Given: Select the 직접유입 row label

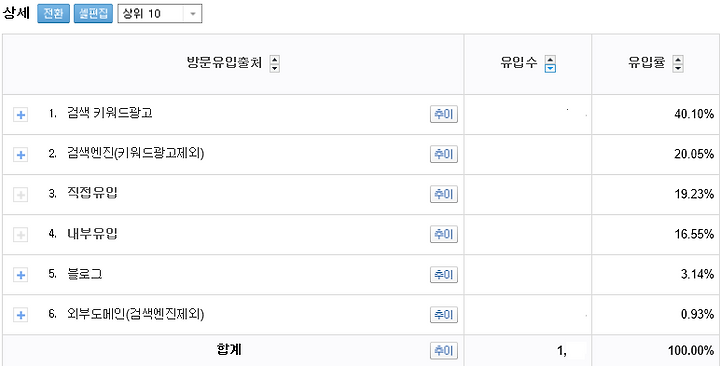Looking at the screenshot, I should pos(92,193).
